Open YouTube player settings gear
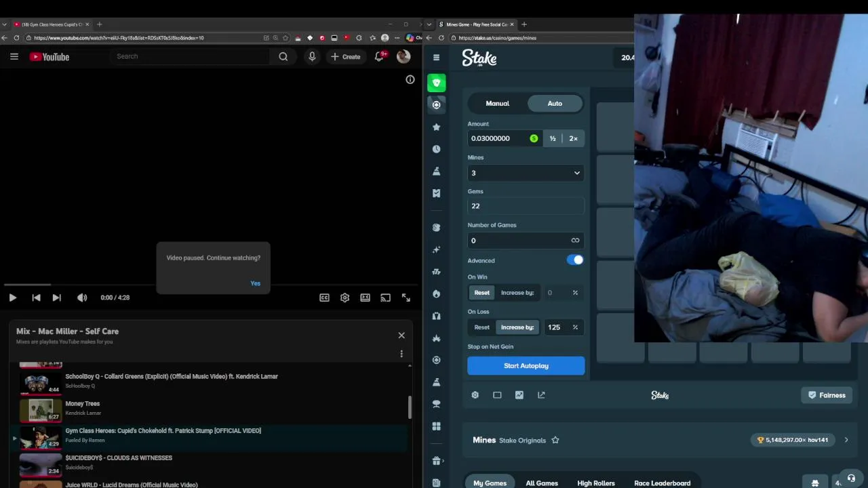 click(344, 298)
